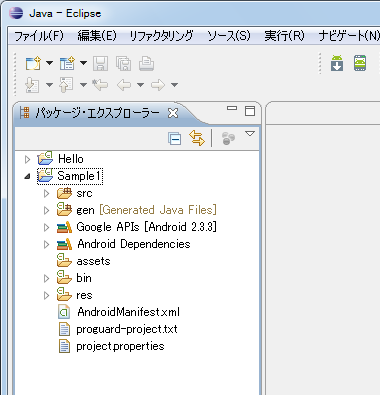Screen dimensions: 380x395
Task: Click the Save All icon
Action: pyautogui.click(x=123, y=63)
